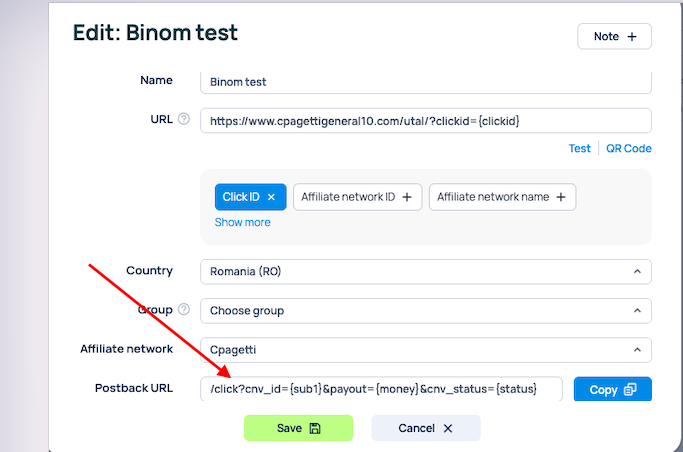This screenshot has width=683, height=452.
Task: Select the Click ID token chip
Action: tap(240, 198)
